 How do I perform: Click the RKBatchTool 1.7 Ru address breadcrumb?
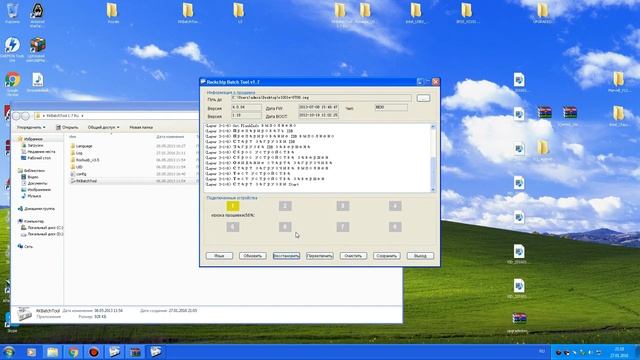[x=62, y=116]
